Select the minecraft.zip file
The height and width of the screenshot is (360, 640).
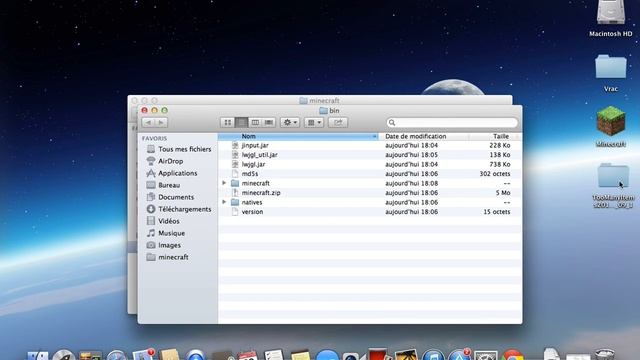(x=370, y=193)
